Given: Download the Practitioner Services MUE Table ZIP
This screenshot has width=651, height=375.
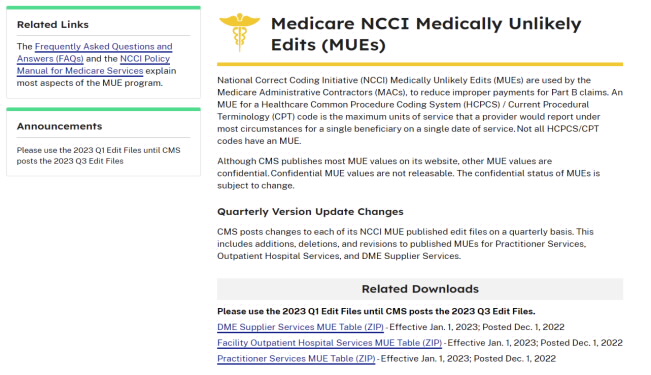Looking at the screenshot, I should pyautogui.click(x=296, y=358).
